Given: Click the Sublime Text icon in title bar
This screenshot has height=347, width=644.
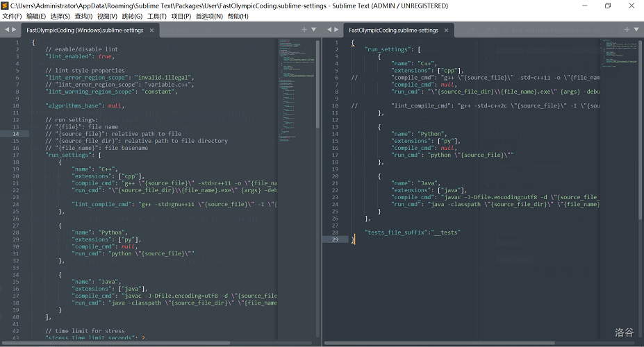Looking at the screenshot, I should (6, 6).
